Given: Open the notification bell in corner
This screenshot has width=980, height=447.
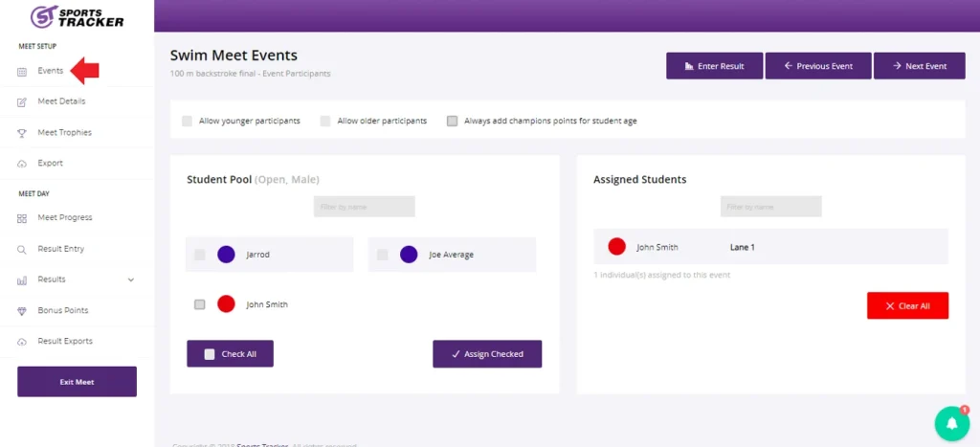Looking at the screenshot, I should [951, 422].
